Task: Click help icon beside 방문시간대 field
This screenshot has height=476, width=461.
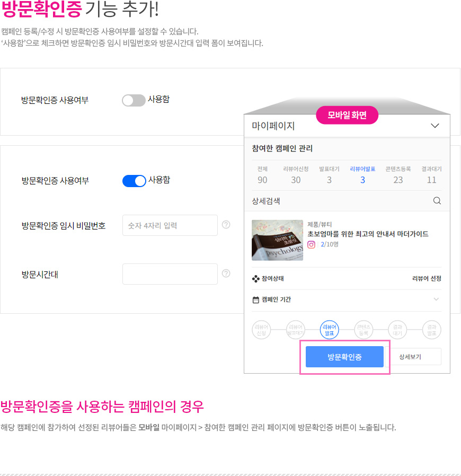Action: (x=226, y=274)
